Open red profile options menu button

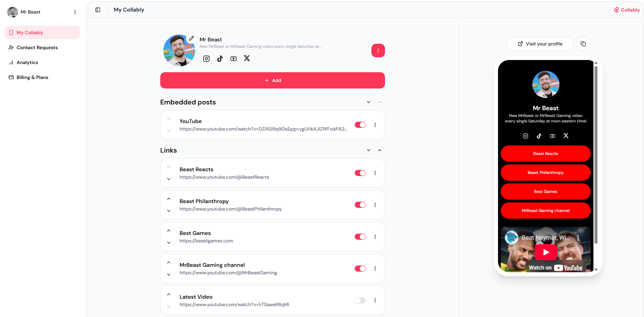click(x=378, y=51)
